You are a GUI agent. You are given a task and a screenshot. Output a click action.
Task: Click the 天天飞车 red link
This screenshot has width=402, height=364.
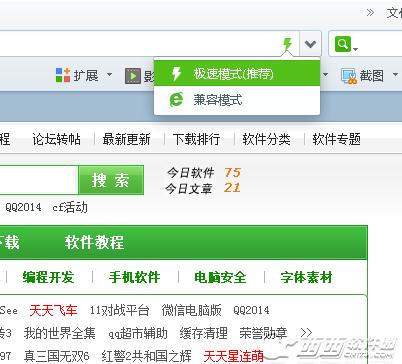(x=53, y=310)
